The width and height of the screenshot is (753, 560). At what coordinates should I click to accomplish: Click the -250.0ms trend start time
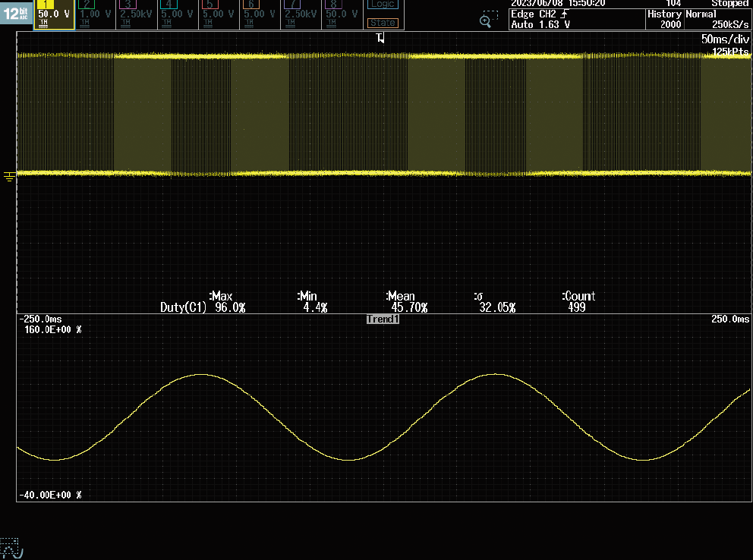[40, 319]
